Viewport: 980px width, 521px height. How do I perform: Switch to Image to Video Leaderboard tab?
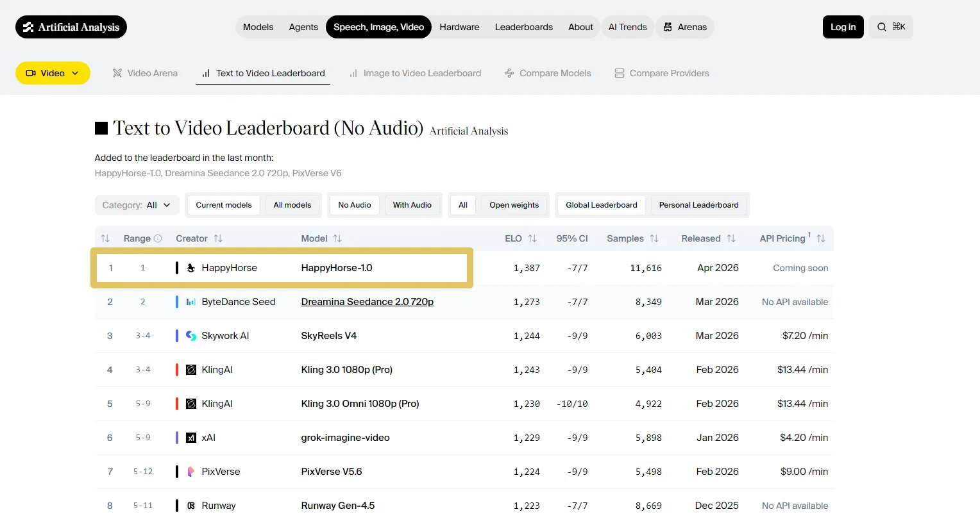pos(416,73)
